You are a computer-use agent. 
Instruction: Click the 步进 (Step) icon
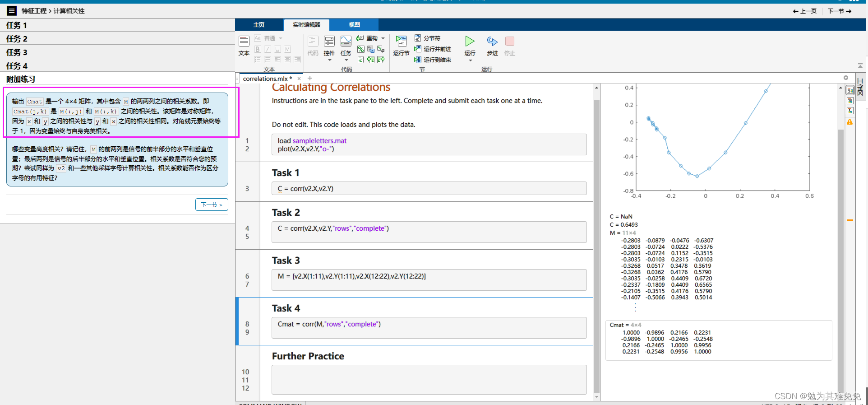pyautogui.click(x=492, y=42)
